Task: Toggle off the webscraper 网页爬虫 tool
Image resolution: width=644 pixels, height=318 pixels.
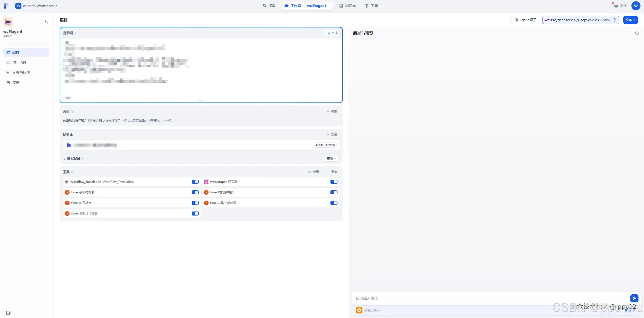Action: [334, 182]
